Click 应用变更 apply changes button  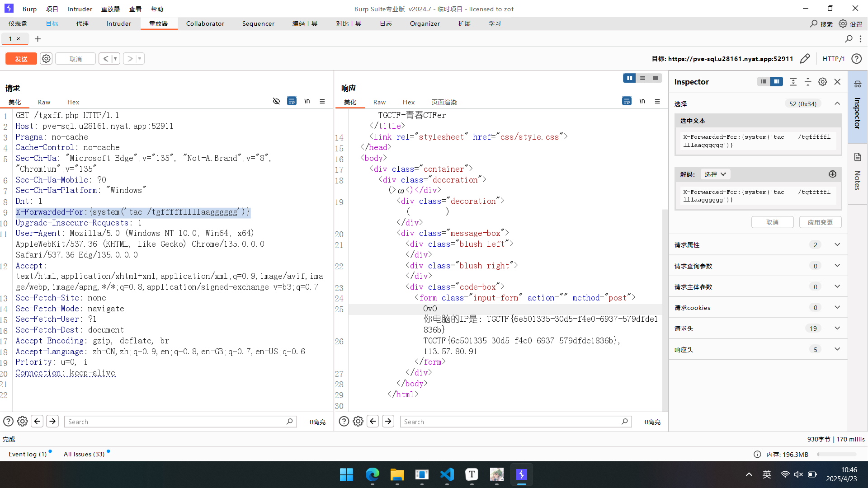[820, 222]
